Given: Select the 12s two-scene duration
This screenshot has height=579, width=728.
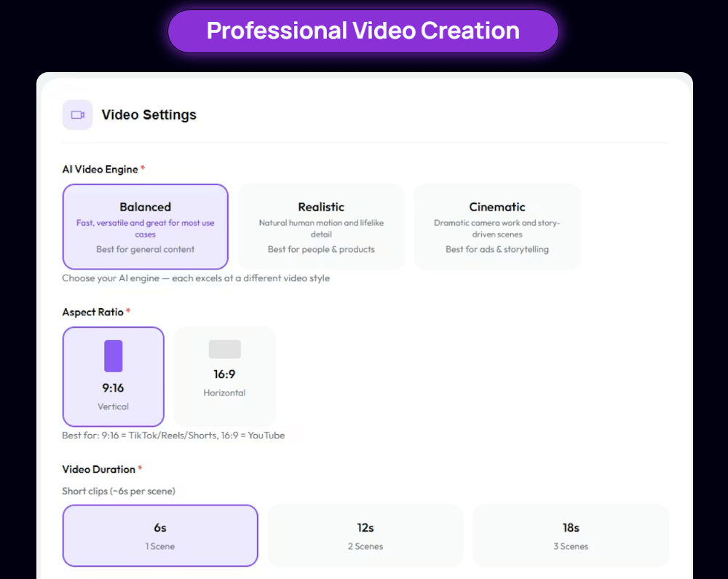Looking at the screenshot, I should [x=365, y=535].
